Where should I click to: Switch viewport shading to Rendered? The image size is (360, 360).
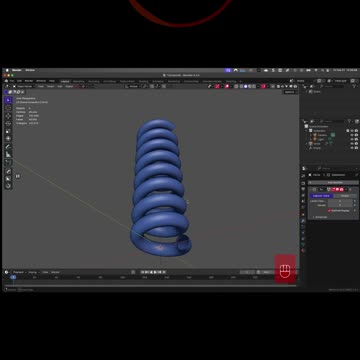254,86
